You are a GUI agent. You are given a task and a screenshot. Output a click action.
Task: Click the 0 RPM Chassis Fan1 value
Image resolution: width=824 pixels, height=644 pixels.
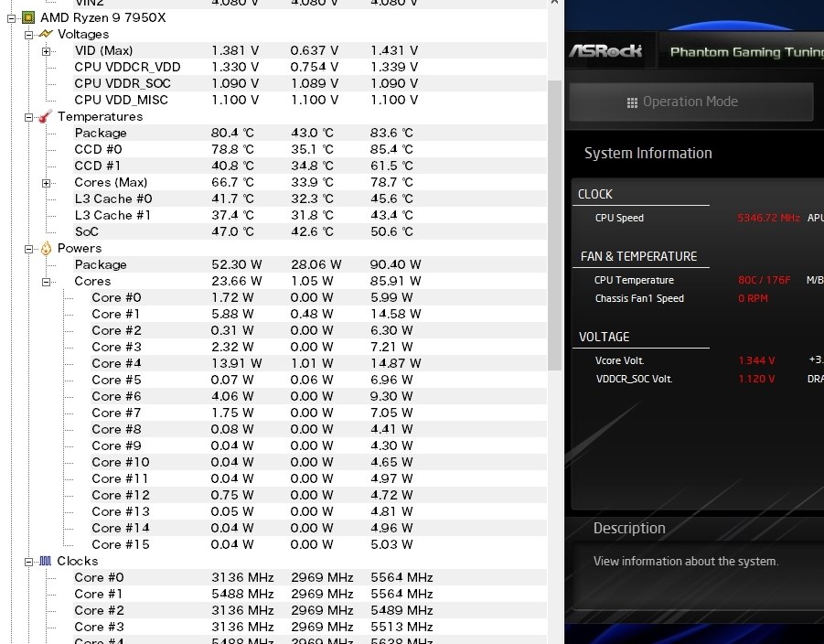click(x=753, y=298)
